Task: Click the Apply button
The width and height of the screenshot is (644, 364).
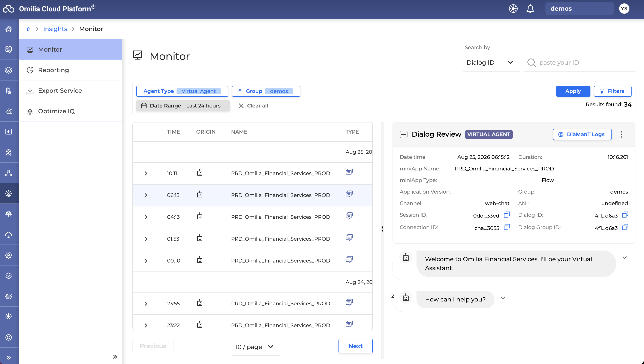Action: (573, 91)
